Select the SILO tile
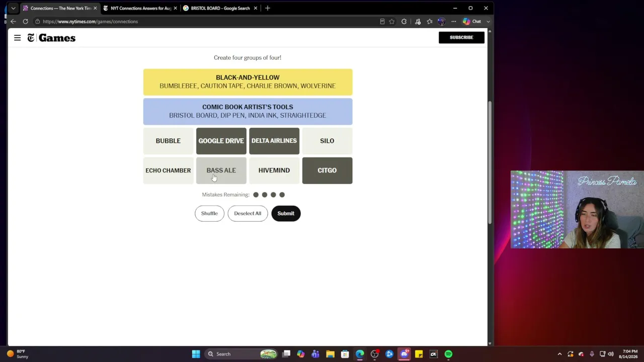Screen dimensions: 644x362 coord(327,141)
